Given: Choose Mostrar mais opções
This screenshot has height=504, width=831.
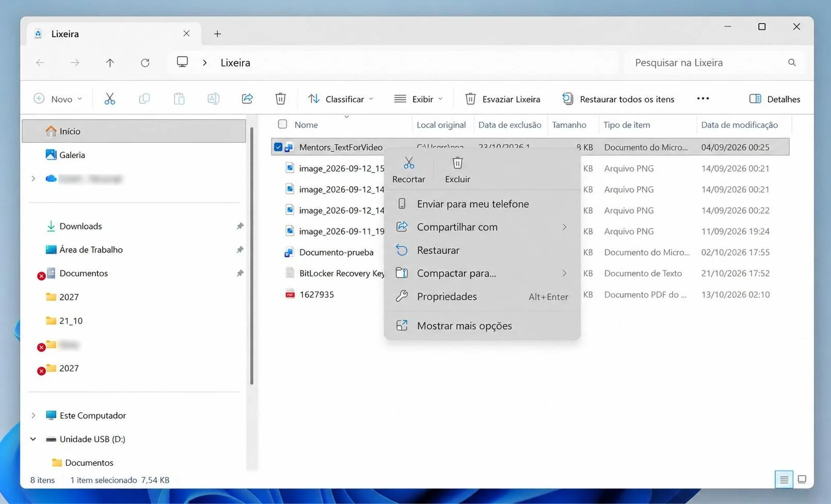Looking at the screenshot, I should 482,326.
